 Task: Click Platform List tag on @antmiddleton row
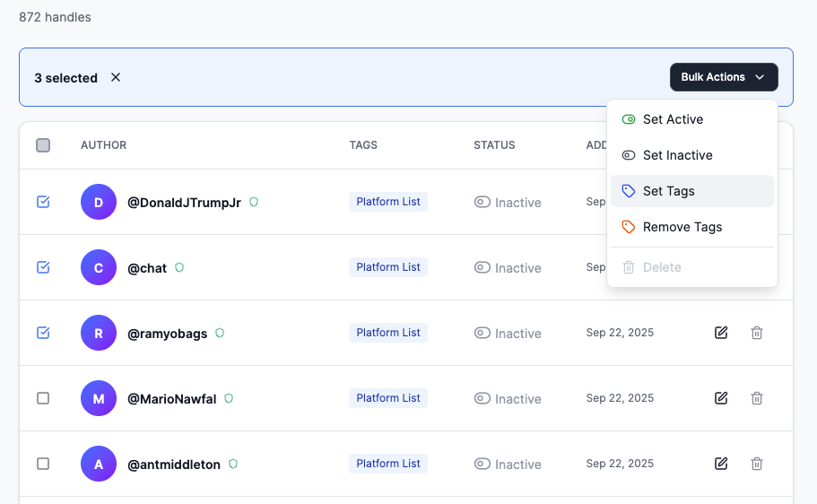pyautogui.click(x=388, y=464)
